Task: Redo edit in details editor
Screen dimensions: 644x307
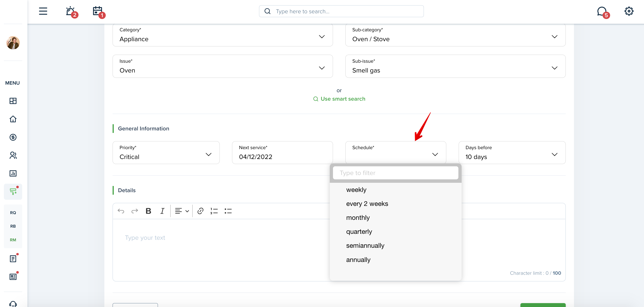Action: [135, 211]
